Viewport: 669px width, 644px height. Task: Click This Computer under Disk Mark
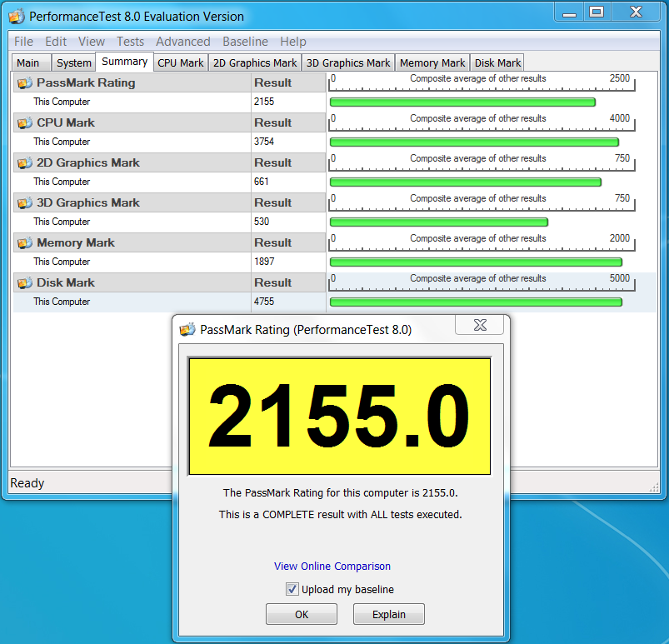[62, 302]
